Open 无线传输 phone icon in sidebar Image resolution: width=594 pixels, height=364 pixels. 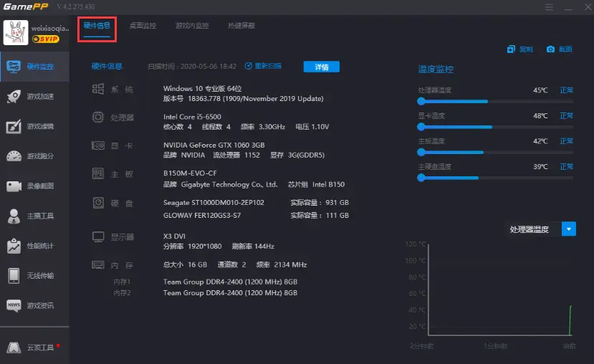pyautogui.click(x=14, y=276)
